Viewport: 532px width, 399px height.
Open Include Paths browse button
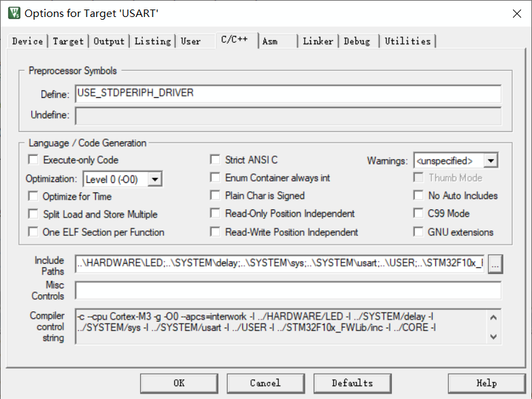(x=495, y=264)
